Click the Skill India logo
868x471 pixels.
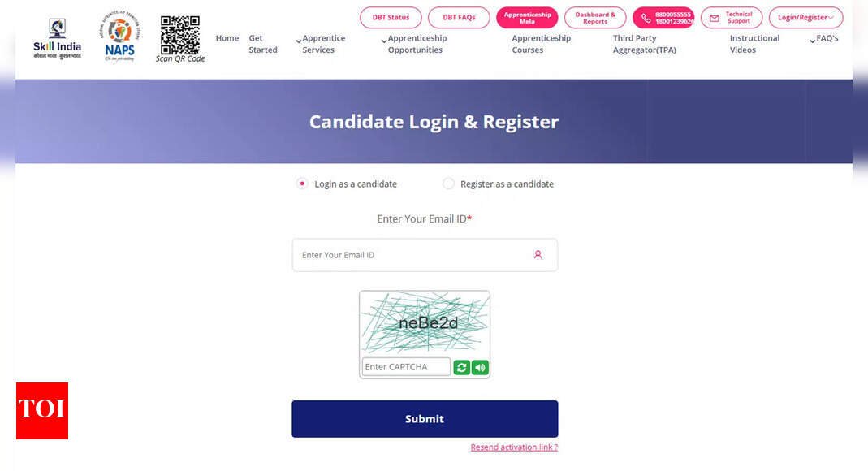pos(57,39)
